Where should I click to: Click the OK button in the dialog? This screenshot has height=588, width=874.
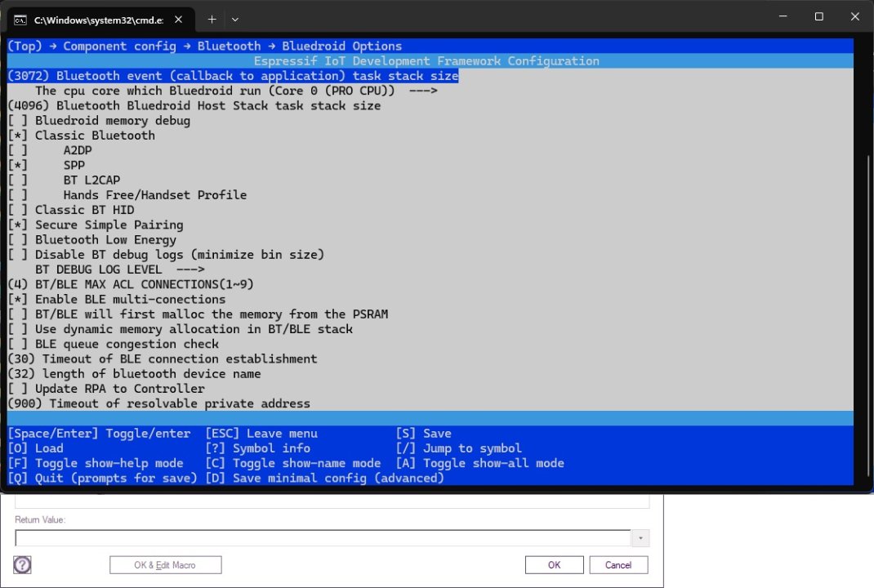(x=554, y=564)
